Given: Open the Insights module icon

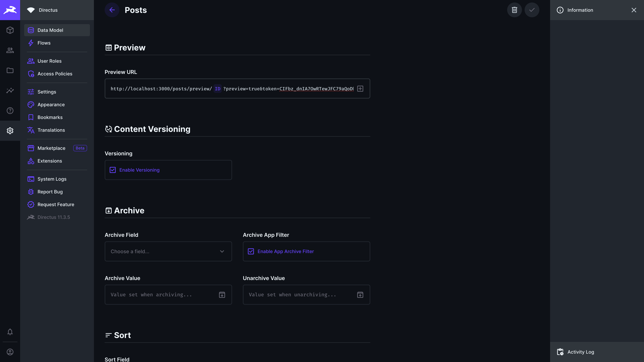Looking at the screenshot, I should click(x=10, y=90).
